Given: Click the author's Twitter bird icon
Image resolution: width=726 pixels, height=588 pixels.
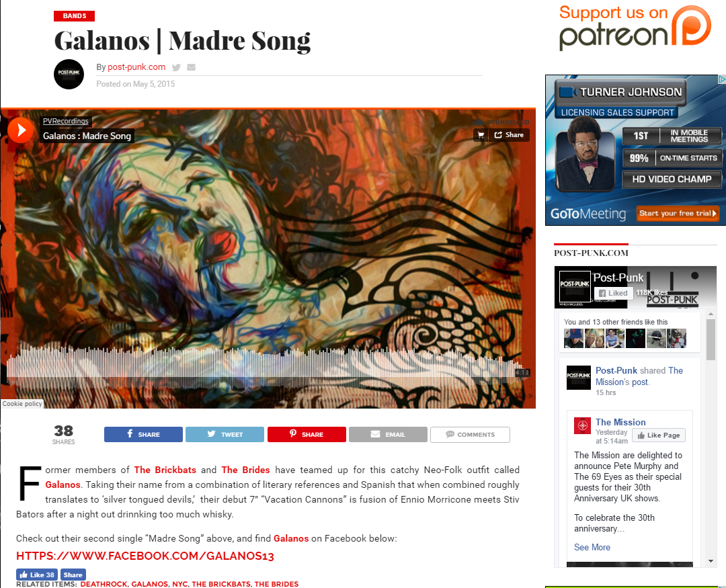Looking at the screenshot, I should pos(176,68).
